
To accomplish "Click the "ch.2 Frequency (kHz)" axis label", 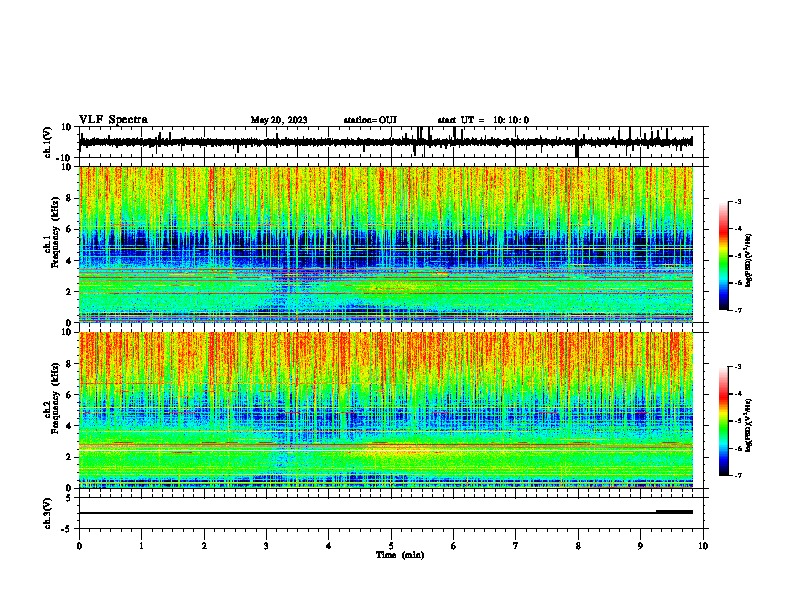I will pyautogui.click(x=51, y=397).
